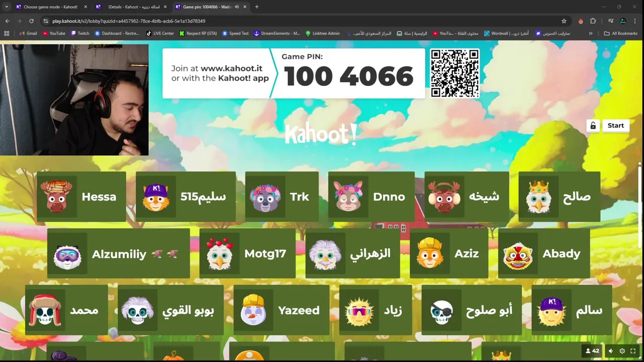Click the sun with sunglasses avatar of زياد
644x362 pixels.
[x=359, y=311]
